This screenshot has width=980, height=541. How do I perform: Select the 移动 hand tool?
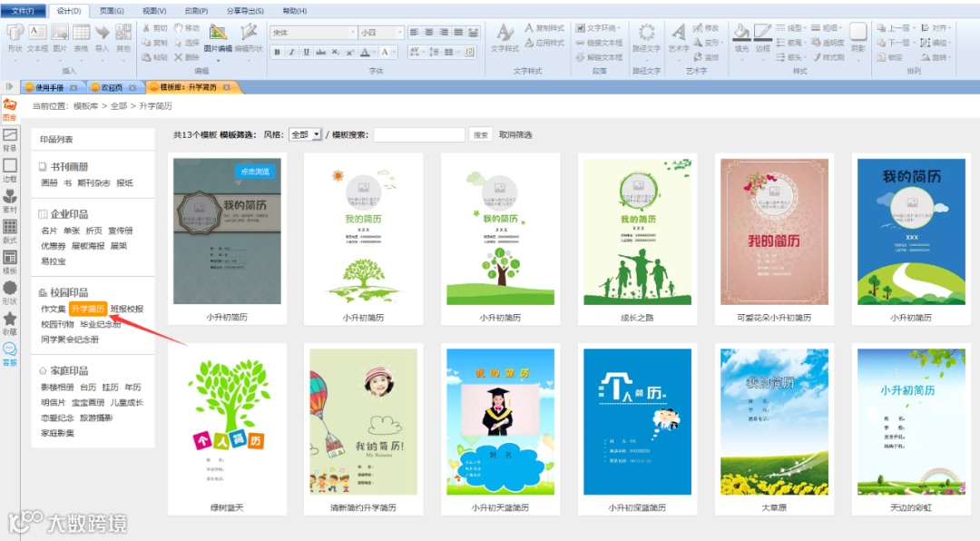pos(186,28)
